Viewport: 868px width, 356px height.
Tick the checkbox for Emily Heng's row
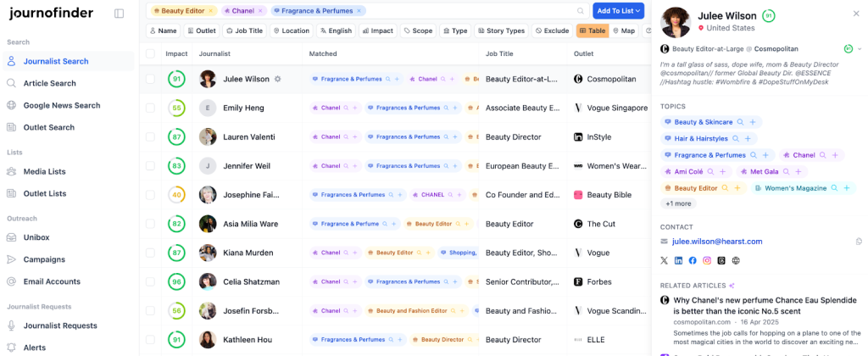pyautogui.click(x=150, y=108)
